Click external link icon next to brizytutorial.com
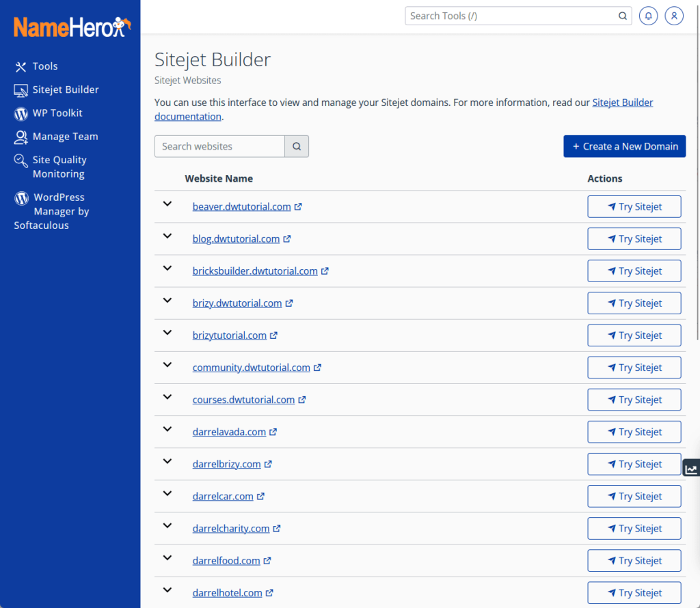This screenshot has width=700, height=608. 273,335
